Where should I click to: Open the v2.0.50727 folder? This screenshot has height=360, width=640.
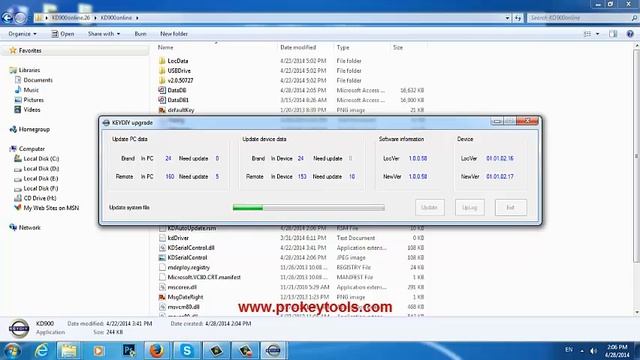tap(180, 80)
